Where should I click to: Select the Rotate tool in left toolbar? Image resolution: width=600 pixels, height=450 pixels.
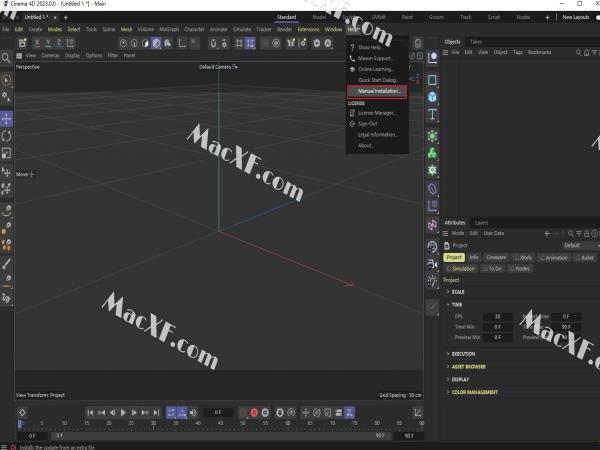6,136
